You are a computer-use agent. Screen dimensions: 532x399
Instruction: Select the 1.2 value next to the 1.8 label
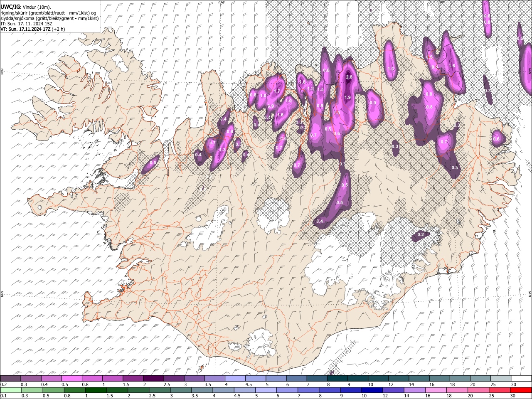[x=310, y=89]
